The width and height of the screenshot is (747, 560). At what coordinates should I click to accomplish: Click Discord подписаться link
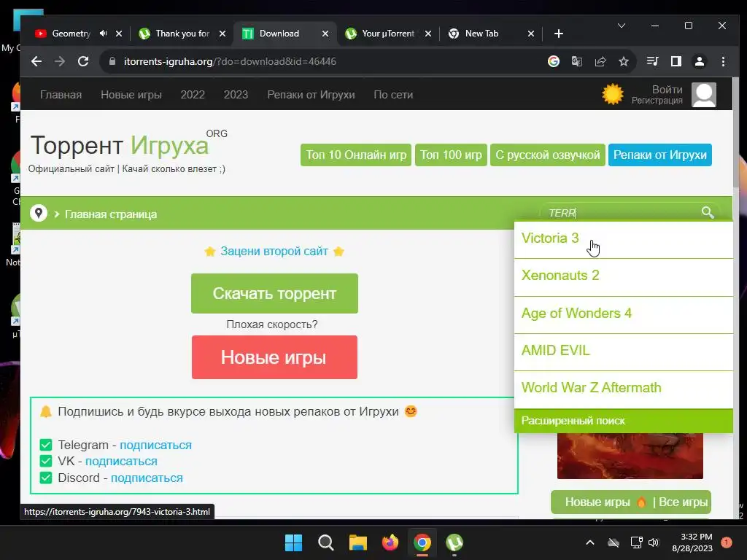coord(147,478)
